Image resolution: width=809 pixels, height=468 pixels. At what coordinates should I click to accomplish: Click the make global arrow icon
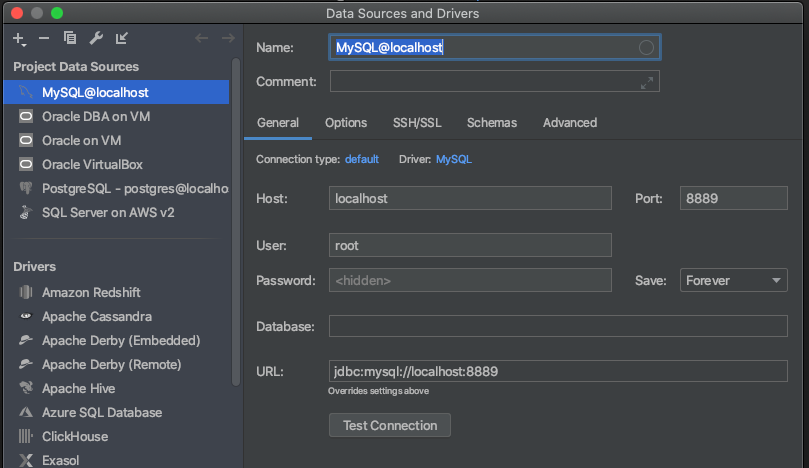(x=122, y=38)
